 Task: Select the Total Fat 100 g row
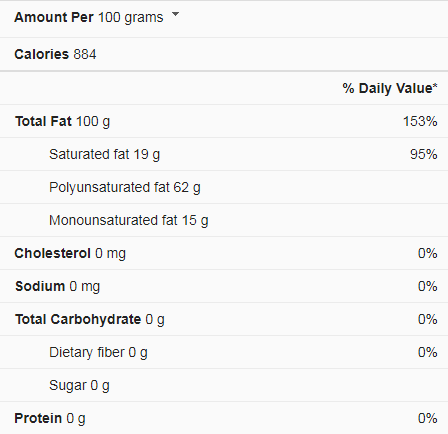(224, 121)
